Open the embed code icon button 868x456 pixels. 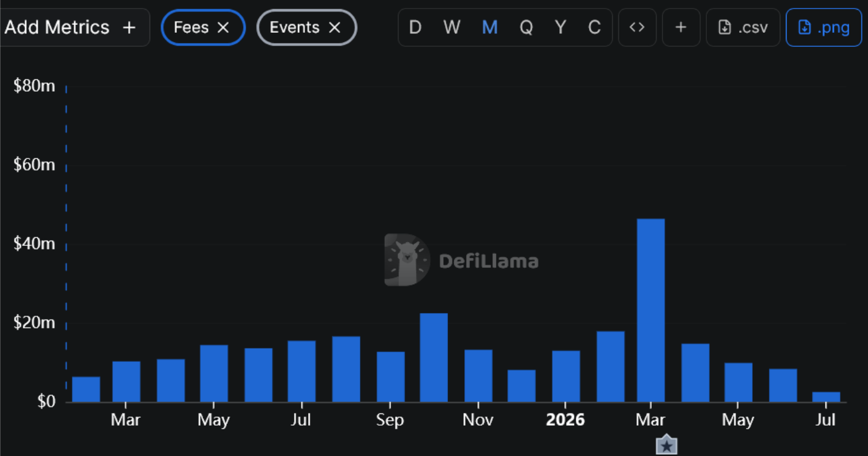click(x=637, y=27)
